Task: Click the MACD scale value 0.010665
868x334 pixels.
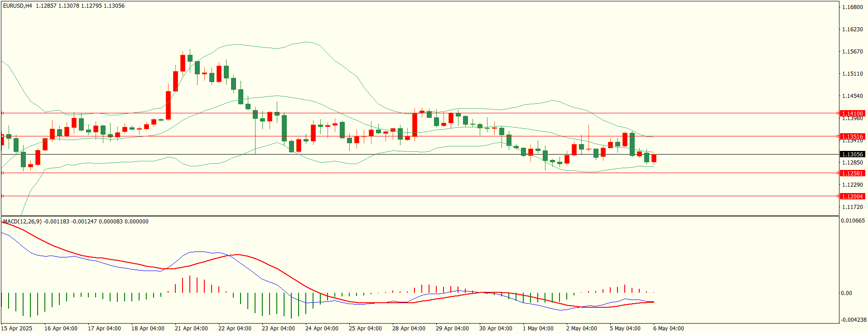Action: pos(853,221)
